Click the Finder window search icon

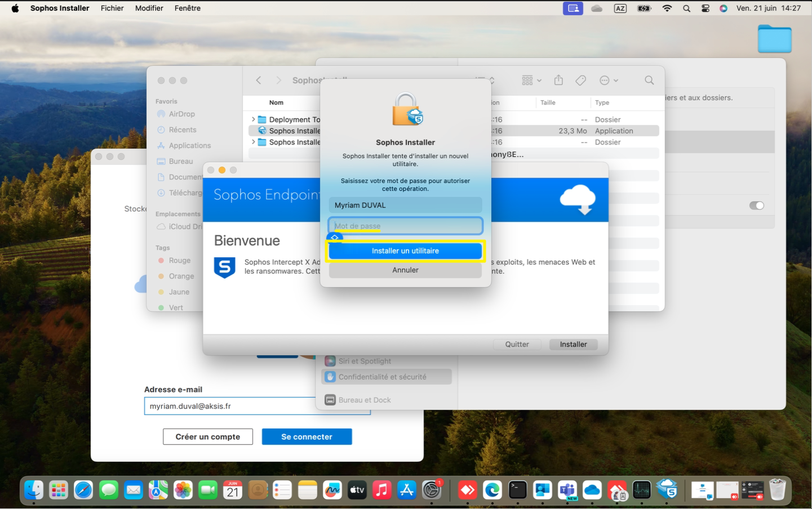649,81
